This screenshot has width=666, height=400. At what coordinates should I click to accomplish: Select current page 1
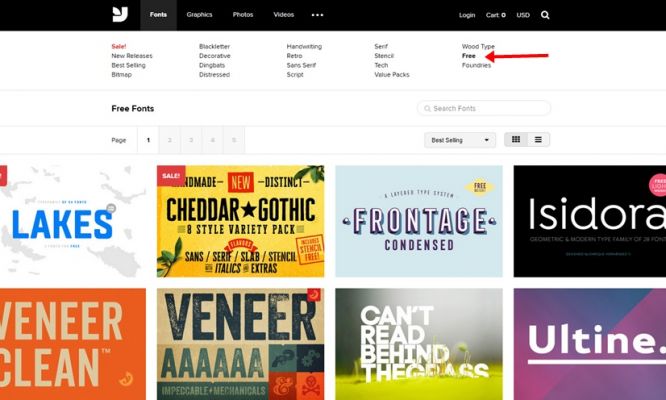pyautogui.click(x=148, y=140)
